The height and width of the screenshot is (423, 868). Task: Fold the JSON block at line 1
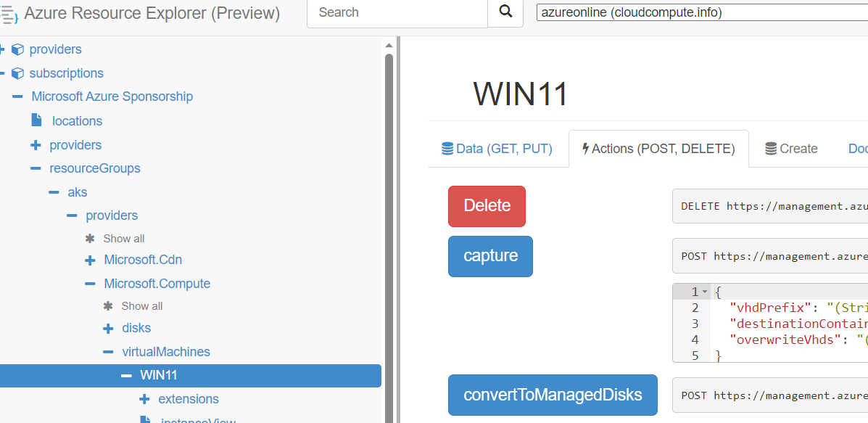click(x=705, y=292)
